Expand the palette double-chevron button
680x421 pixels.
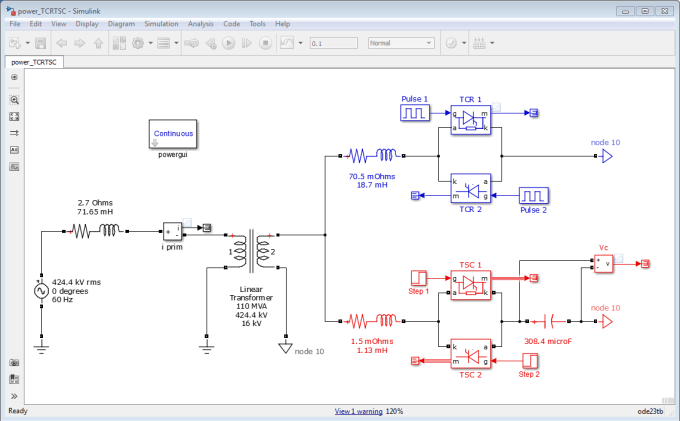pyautogui.click(x=14, y=396)
